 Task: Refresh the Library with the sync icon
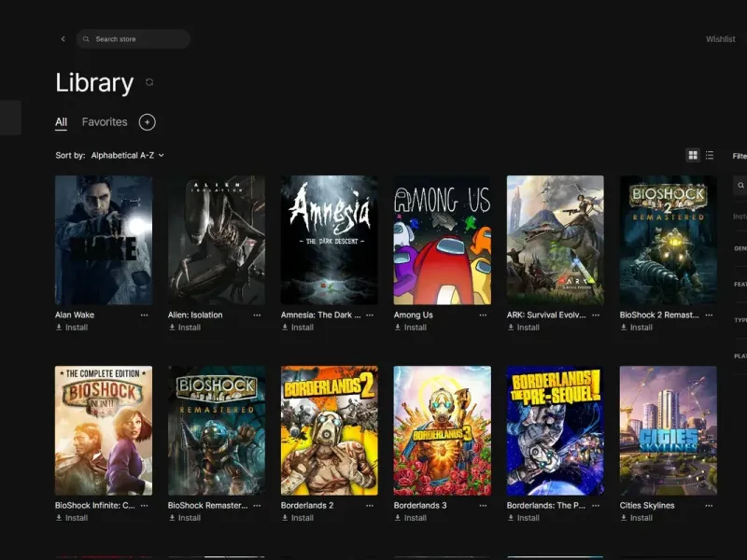(x=149, y=82)
